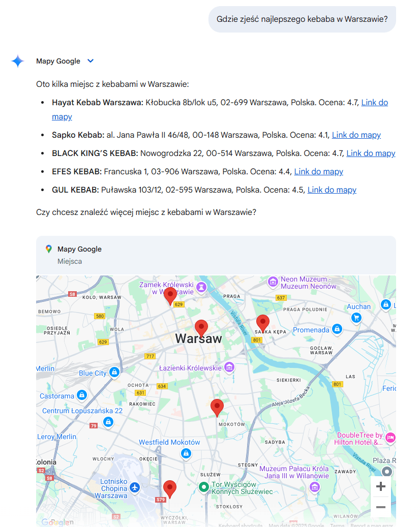420x527 pixels.
Task: Open map link for EFES KEBAB
Action: (x=319, y=171)
